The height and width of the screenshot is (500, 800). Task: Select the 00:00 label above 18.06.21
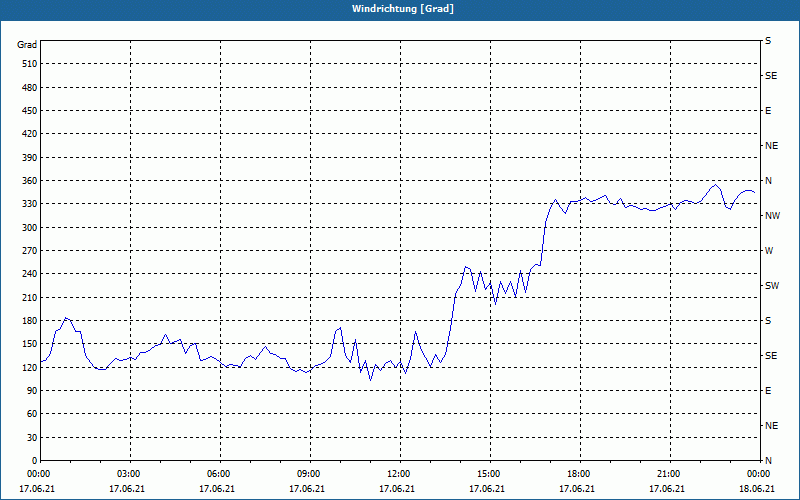click(x=760, y=474)
